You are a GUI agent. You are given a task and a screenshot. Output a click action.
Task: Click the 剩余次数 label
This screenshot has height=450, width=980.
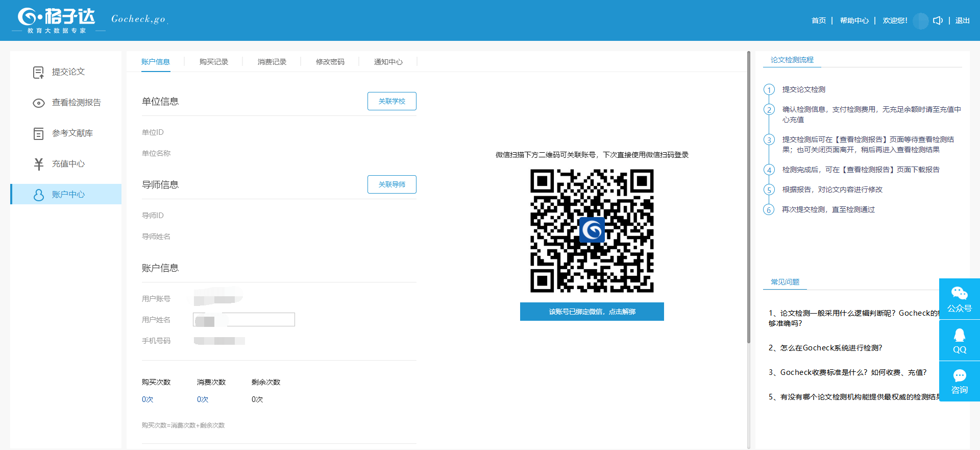tap(266, 382)
